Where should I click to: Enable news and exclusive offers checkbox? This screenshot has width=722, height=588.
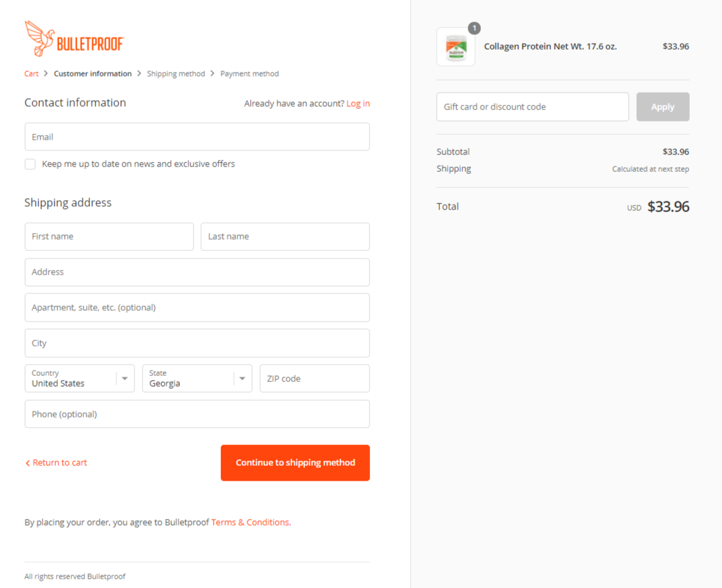[x=30, y=164]
